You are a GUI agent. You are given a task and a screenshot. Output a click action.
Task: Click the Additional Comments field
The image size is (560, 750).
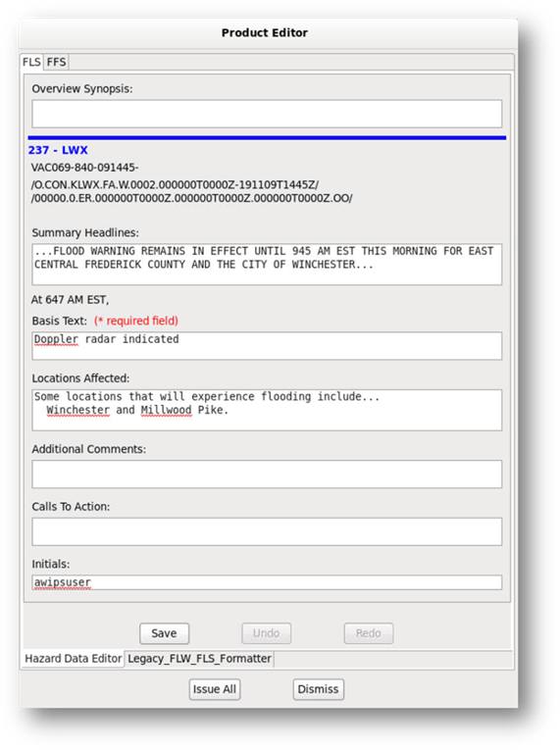(267, 474)
